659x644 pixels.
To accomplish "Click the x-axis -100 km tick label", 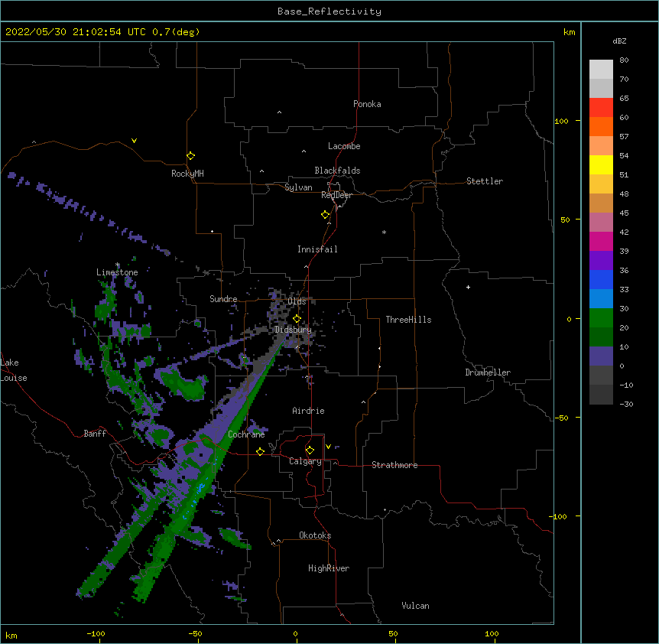I will (96, 634).
